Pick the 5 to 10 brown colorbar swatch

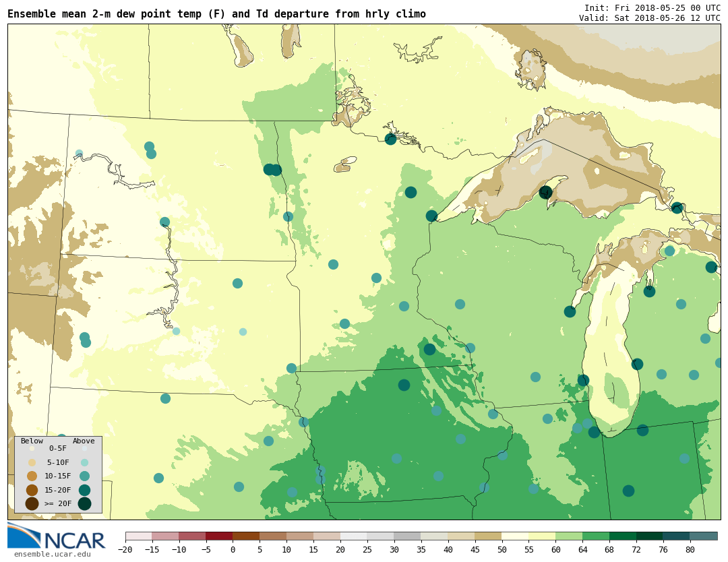click(x=274, y=536)
